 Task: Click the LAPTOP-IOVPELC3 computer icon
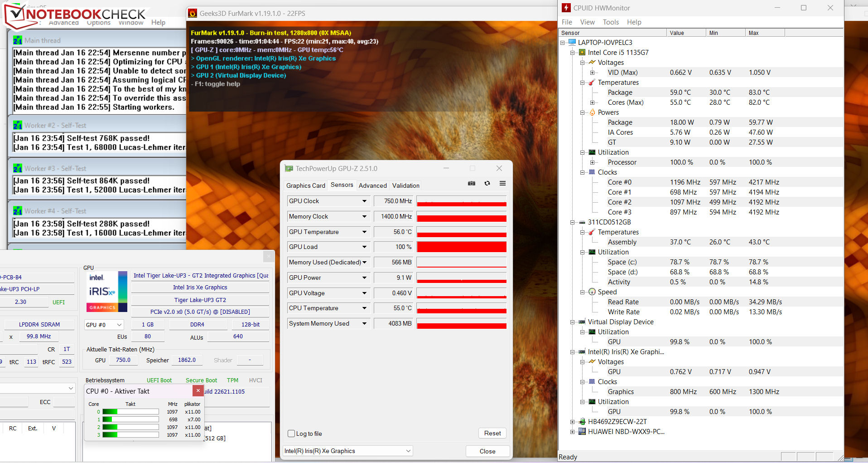pos(572,42)
